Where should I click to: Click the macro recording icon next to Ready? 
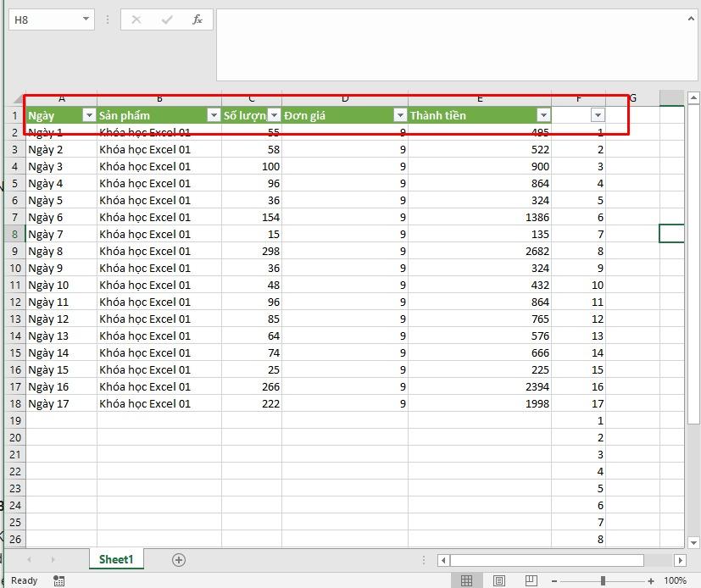pyautogui.click(x=58, y=581)
